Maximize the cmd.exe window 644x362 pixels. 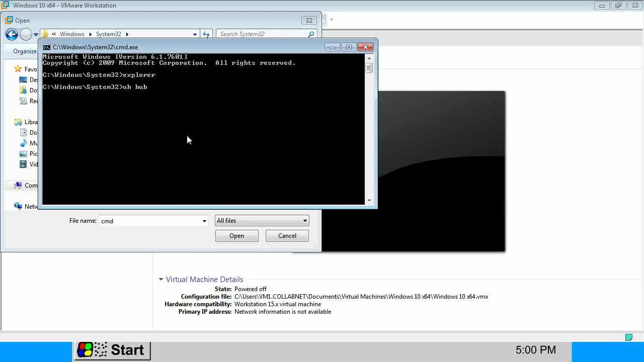coord(349,47)
